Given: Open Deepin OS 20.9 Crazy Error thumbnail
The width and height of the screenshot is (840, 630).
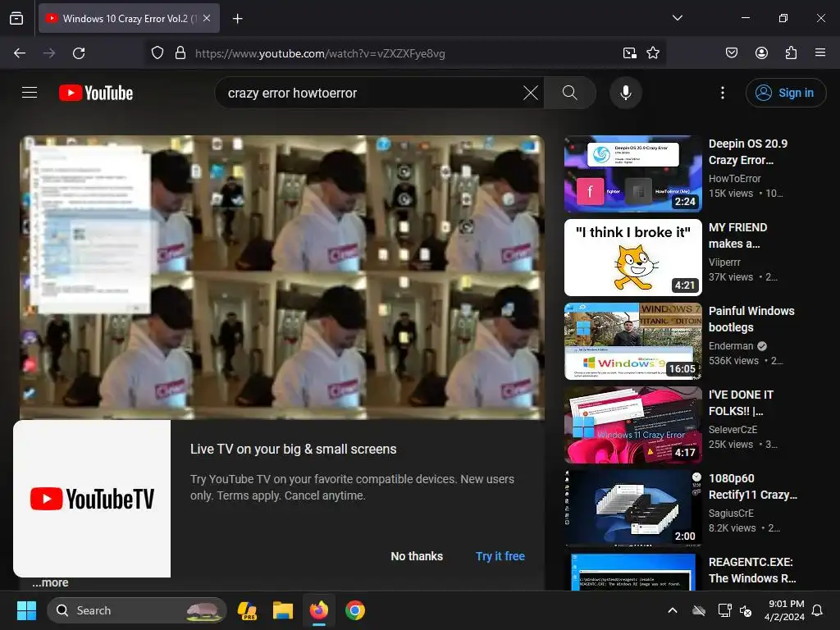Looking at the screenshot, I should click(x=632, y=174).
